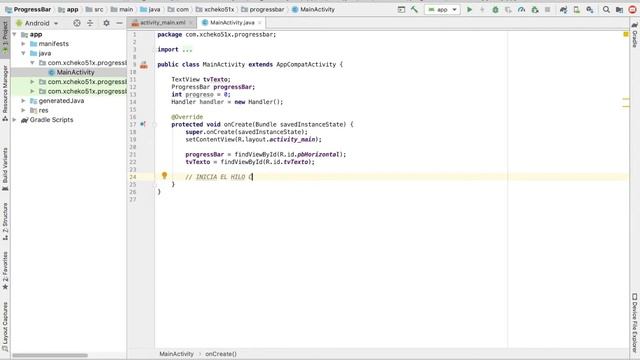The height and width of the screenshot is (360, 640).
Task: Toggle the Build Variants tool window
Action: 5,169
